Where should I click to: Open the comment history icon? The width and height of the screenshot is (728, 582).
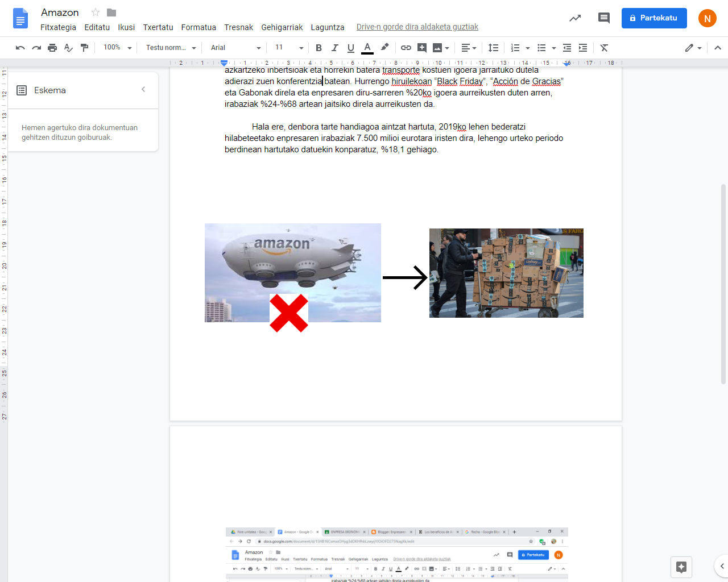coord(604,18)
